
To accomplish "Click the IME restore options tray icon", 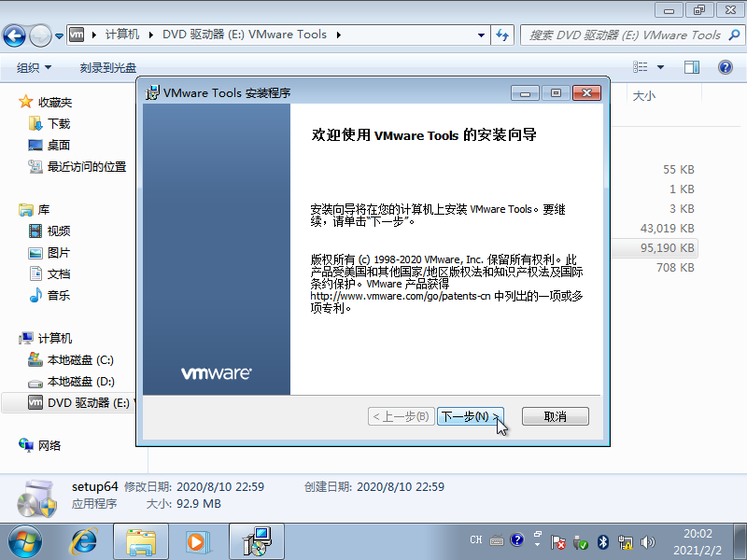I will click(538, 534).
